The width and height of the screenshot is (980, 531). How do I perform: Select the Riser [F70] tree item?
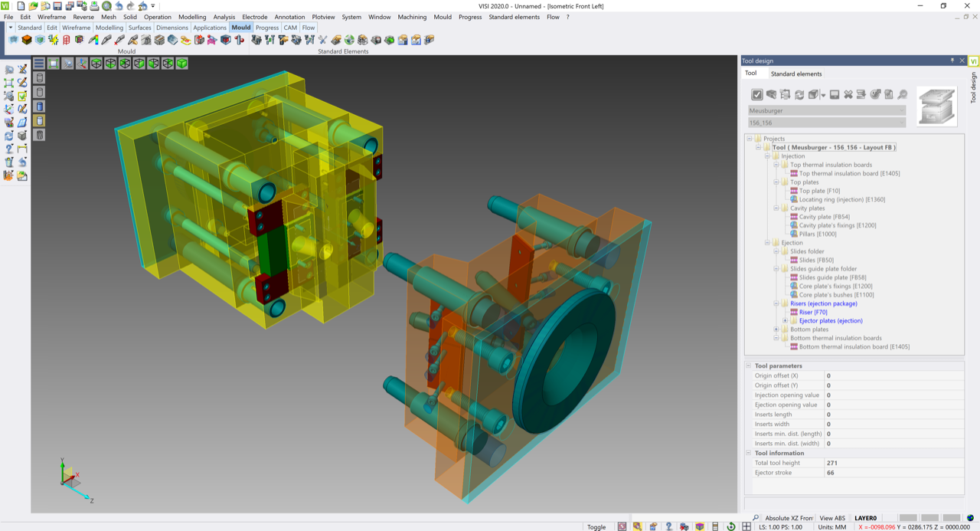pyautogui.click(x=812, y=313)
